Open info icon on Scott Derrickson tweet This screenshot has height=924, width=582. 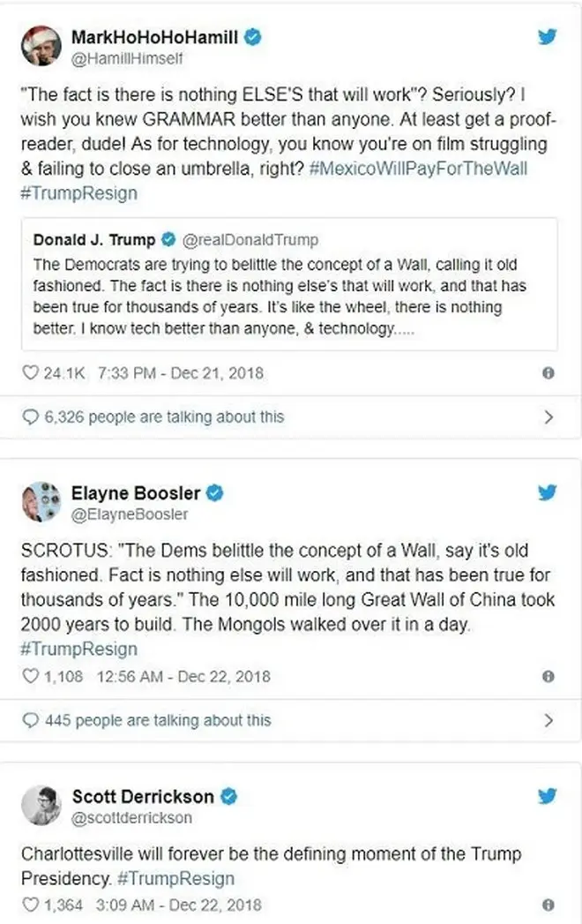[548, 905]
